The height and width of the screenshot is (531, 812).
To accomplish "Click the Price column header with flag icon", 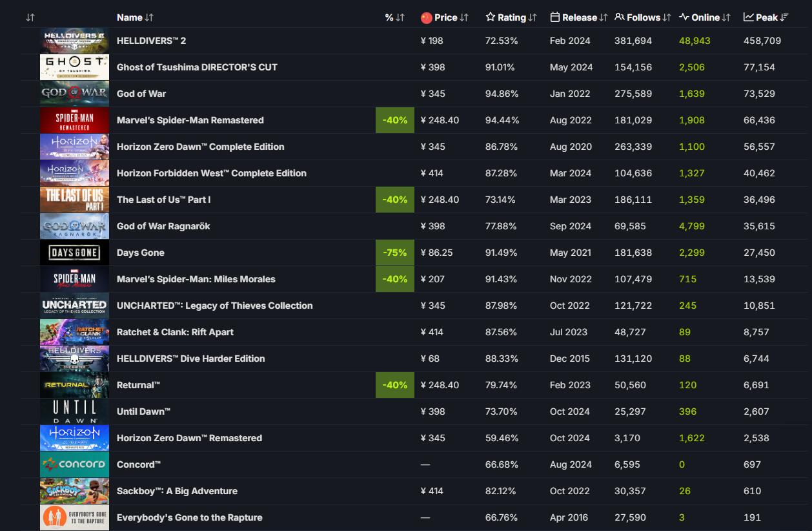I will [x=445, y=17].
